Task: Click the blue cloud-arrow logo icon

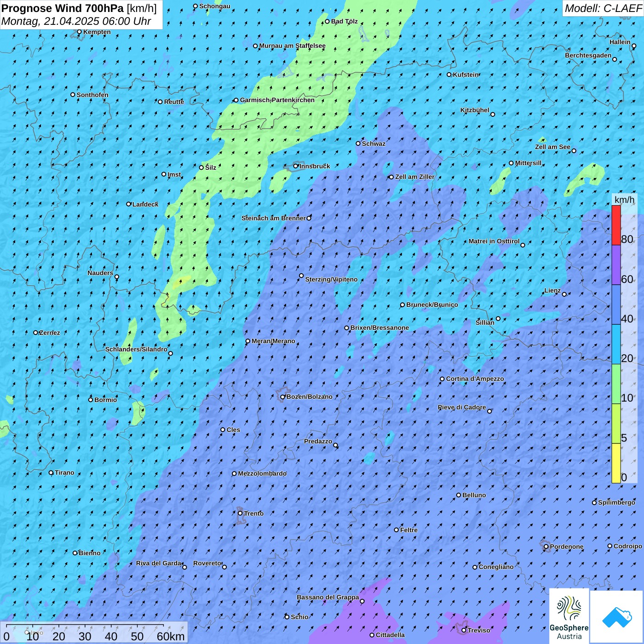Action: pyautogui.click(x=616, y=617)
